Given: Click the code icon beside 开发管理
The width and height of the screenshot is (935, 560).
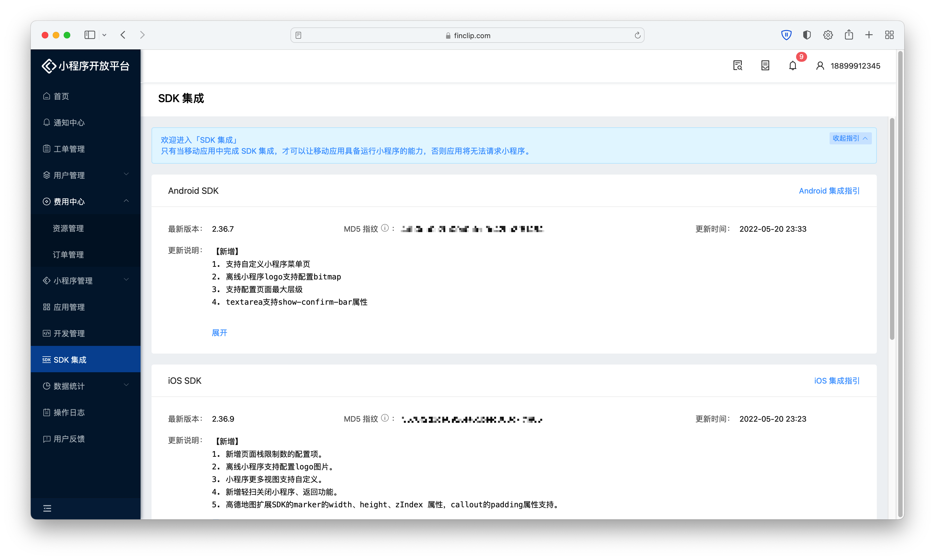Looking at the screenshot, I should coord(46,333).
